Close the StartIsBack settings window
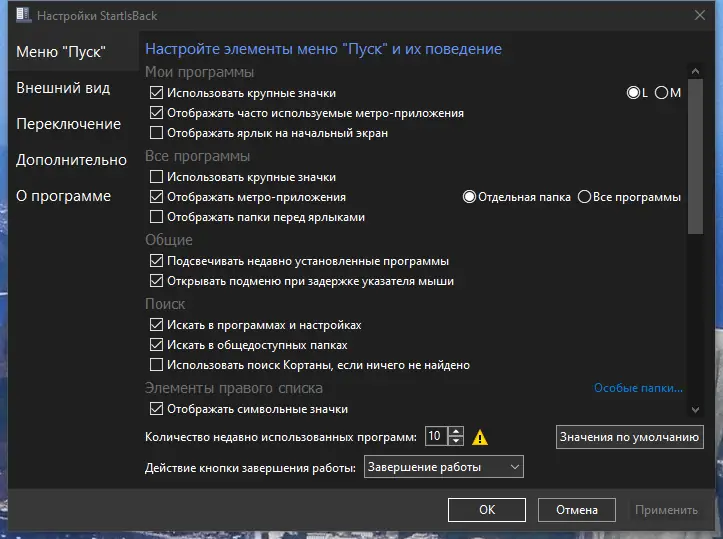The image size is (723, 539). [x=699, y=15]
